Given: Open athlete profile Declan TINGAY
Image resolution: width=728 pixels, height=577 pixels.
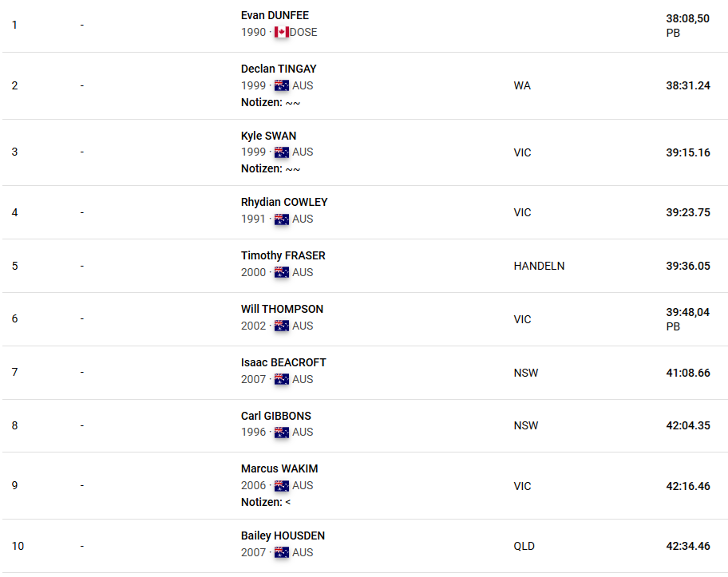Looking at the screenshot, I should click(279, 69).
